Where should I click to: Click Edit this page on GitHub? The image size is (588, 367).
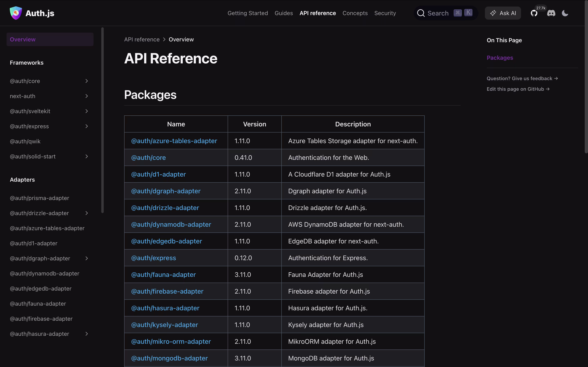click(x=518, y=89)
